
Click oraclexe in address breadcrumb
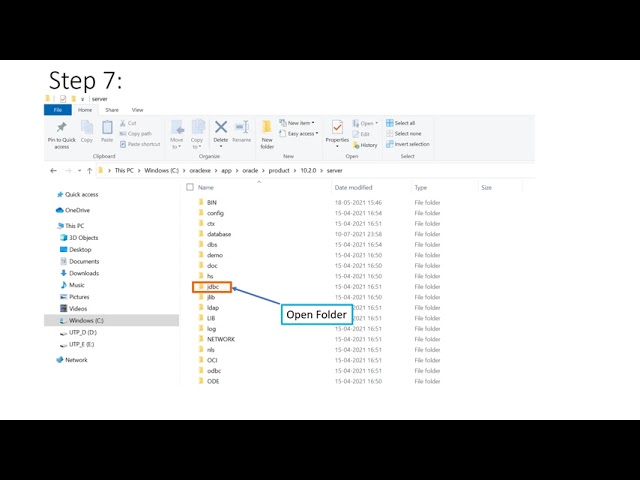coord(200,171)
